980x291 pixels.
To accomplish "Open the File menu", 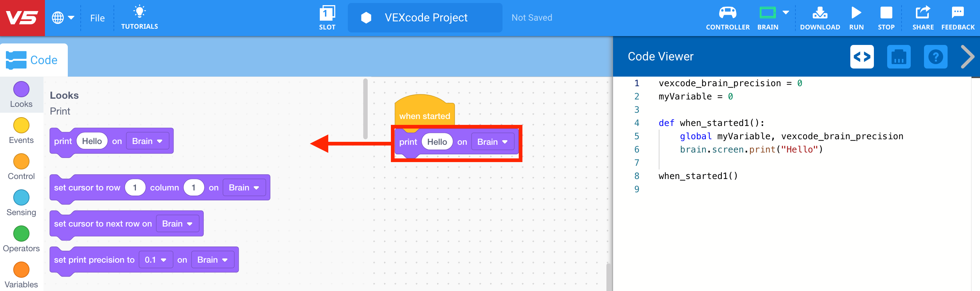I will pos(97,18).
